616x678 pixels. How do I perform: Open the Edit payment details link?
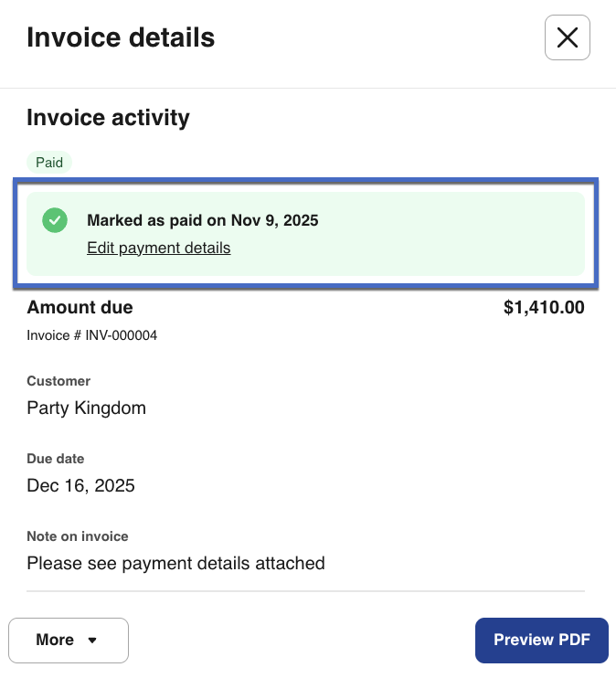(158, 248)
